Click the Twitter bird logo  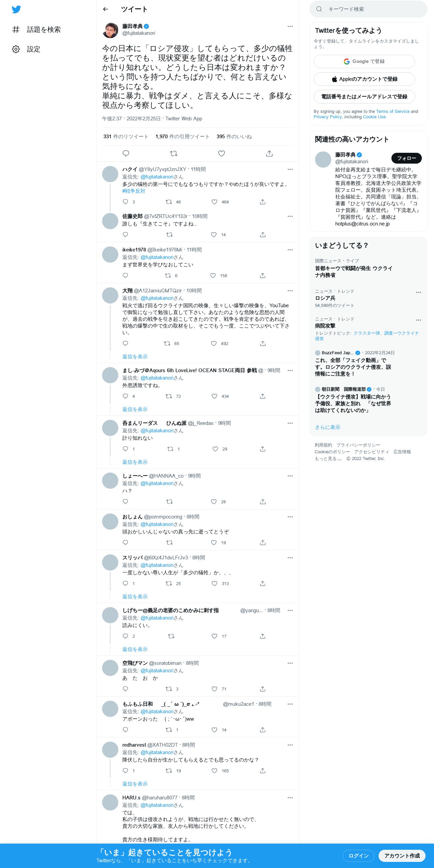[16, 9]
